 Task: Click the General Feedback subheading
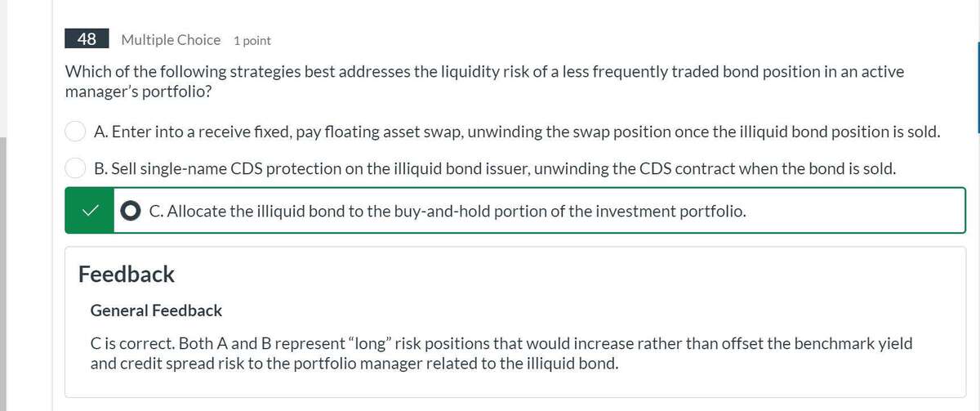(156, 310)
